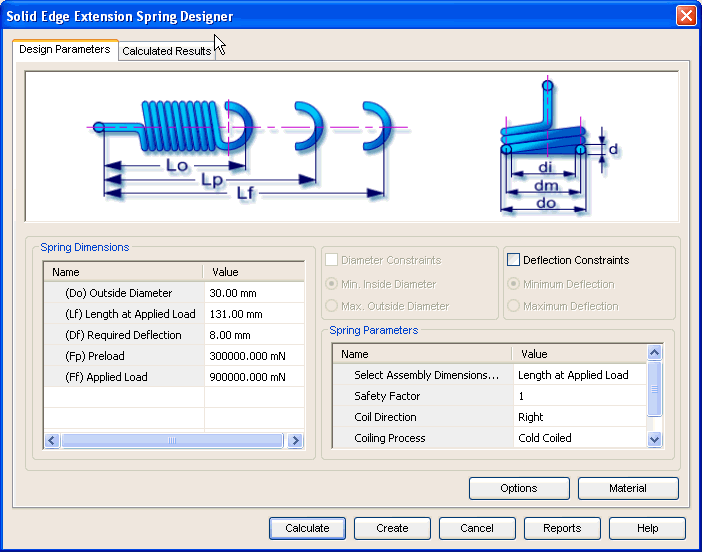
Task: Click the Spring Dimensions horizontal scrollbar thumb
Action: point(172,441)
